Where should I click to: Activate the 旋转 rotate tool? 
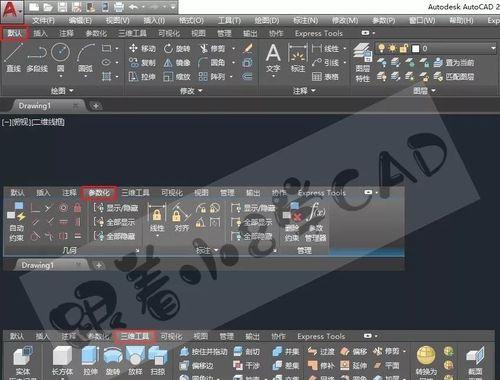177,49
